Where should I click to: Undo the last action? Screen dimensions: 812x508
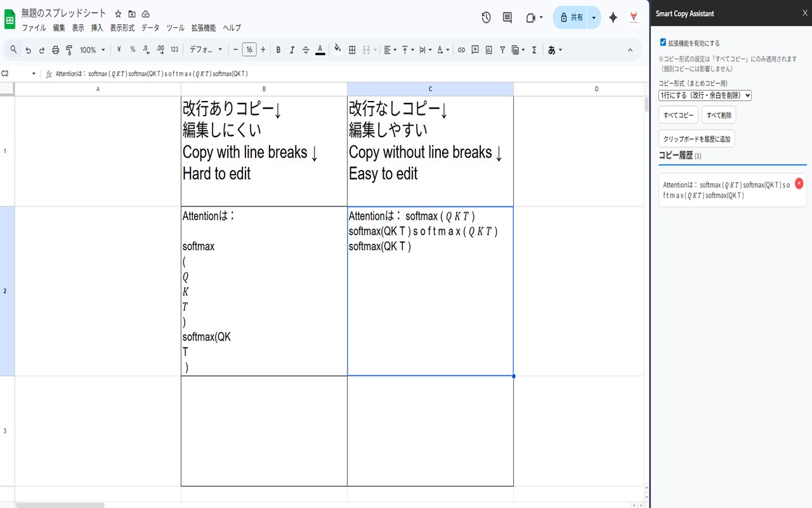[x=28, y=50]
